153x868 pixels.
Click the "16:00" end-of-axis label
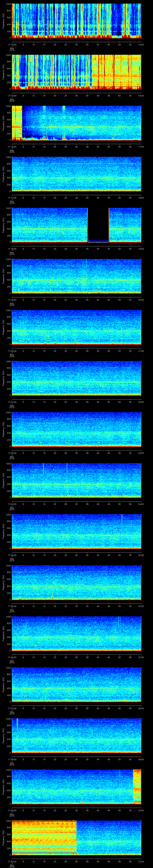(x=141, y=96)
